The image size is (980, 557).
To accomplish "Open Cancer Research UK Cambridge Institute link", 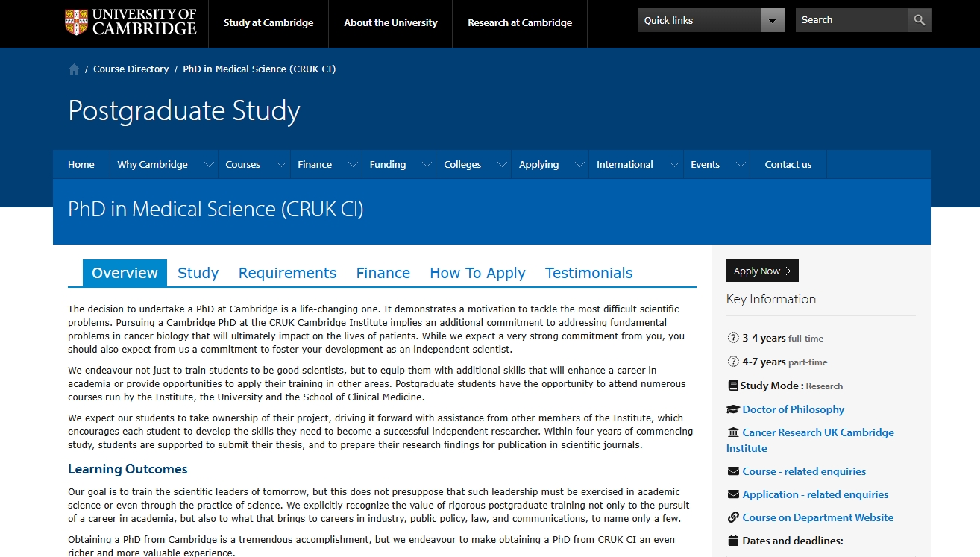I will click(810, 441).
